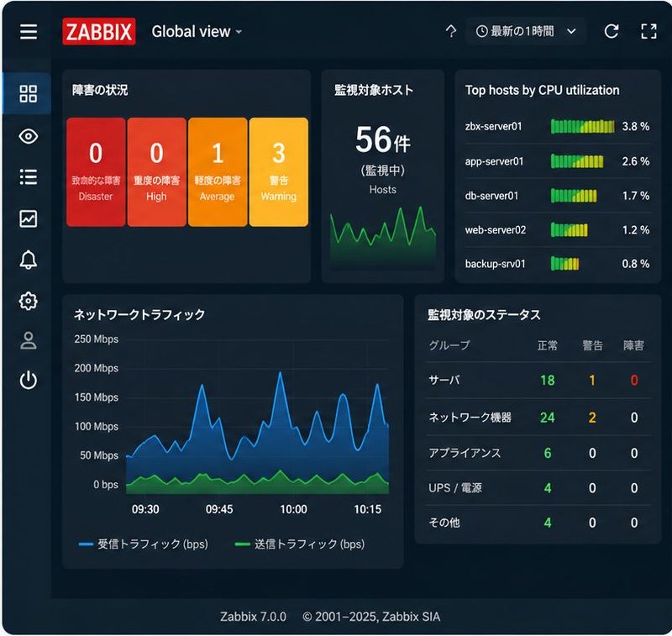
Task: Click the 障害 column header
Action: 634,345
